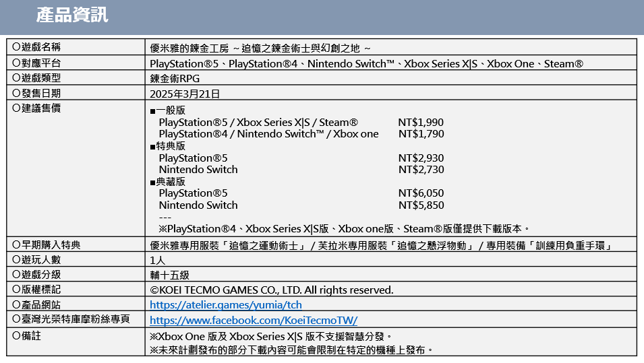Select the 遊玩人數 row label

tap(41, 259)
